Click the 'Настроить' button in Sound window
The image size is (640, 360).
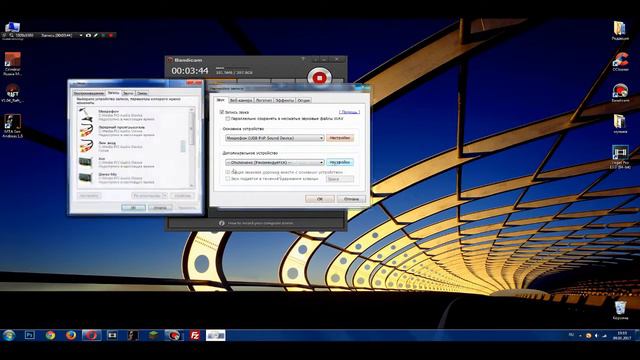tap(89, 196)
